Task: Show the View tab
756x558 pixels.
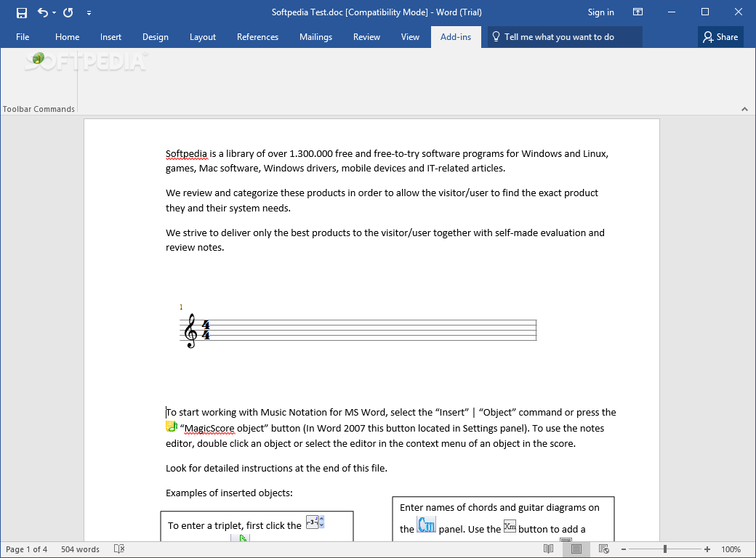Action: (x=410, y=37)
